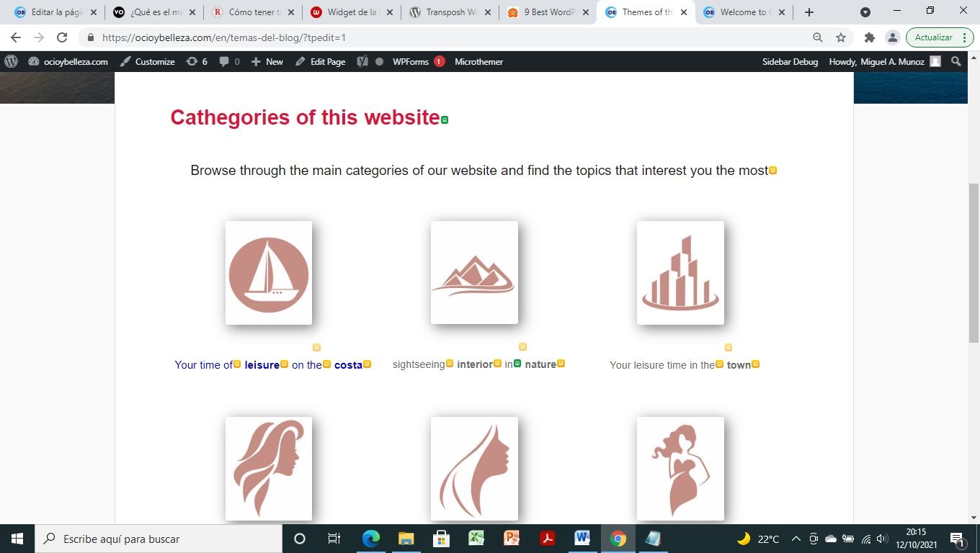Reload the page with the refresh icon

point(62,37)
